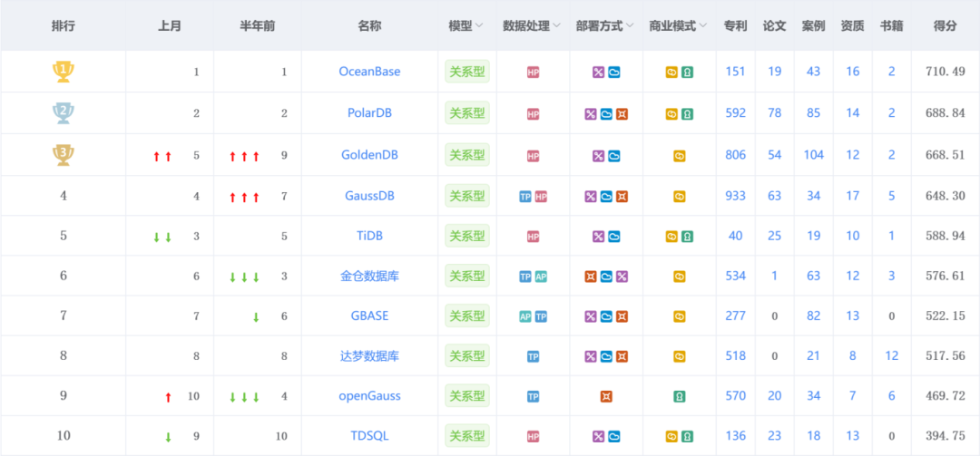Open the OceanBase database link
This screenshot has width=980, height=456.
click(369, 72)
